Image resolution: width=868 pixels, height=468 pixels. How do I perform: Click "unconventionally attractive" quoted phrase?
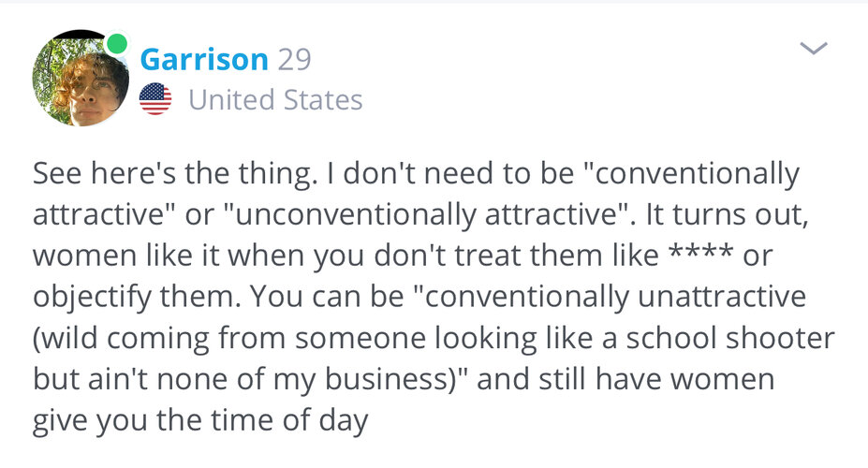tap(426, 215)
